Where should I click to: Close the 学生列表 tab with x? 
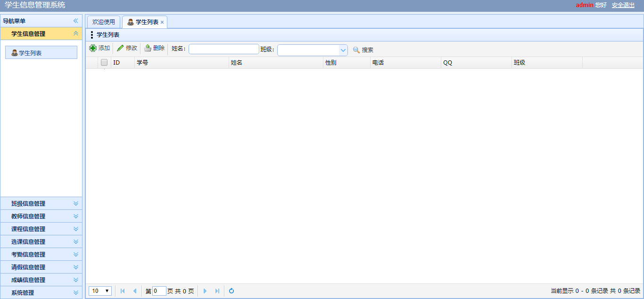[162, 22]
